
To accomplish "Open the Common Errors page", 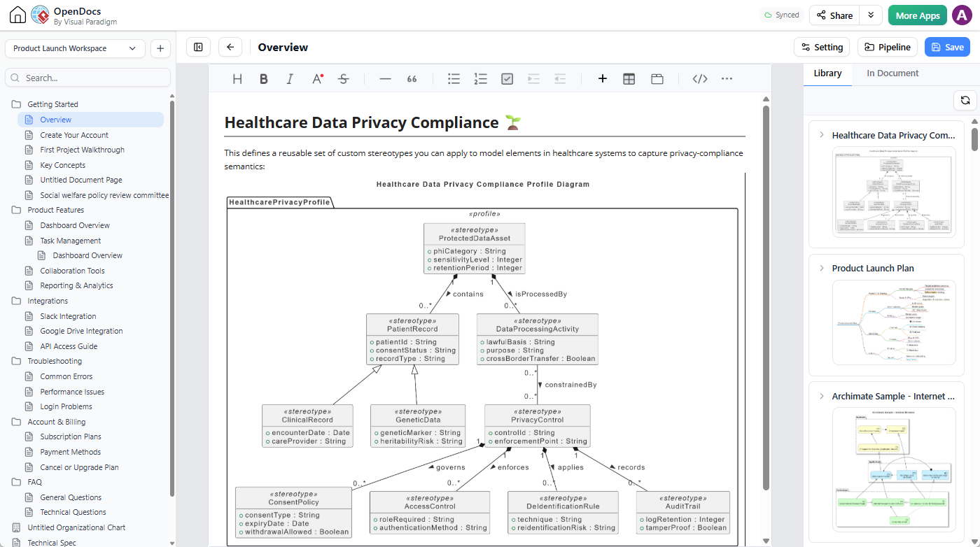I will click(x=66, y=376).
